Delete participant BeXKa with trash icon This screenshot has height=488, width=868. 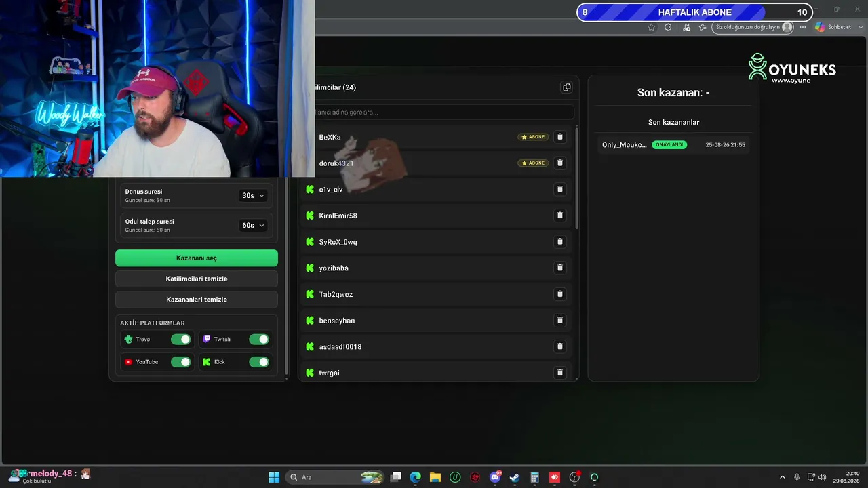(560, 137)
